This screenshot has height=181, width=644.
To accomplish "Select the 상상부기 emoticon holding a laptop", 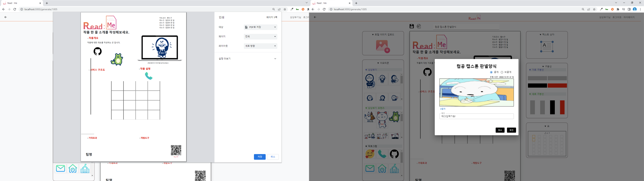I will (394, 79).
